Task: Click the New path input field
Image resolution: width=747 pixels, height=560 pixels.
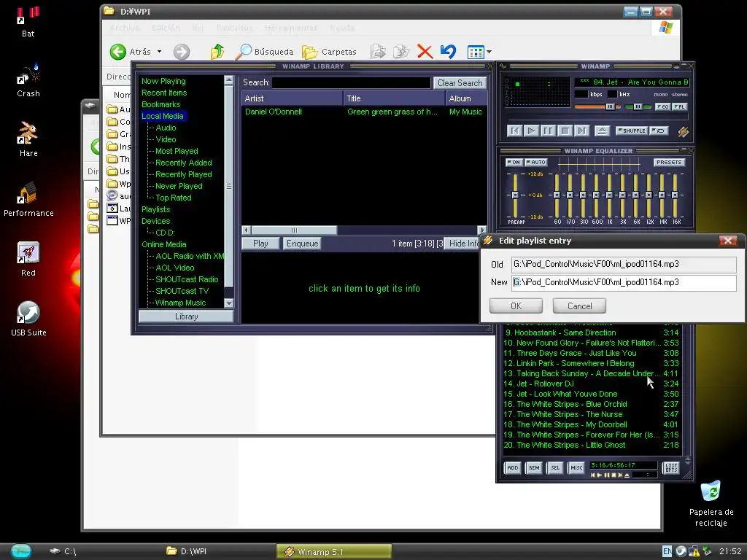Action: tap(624, 282)
